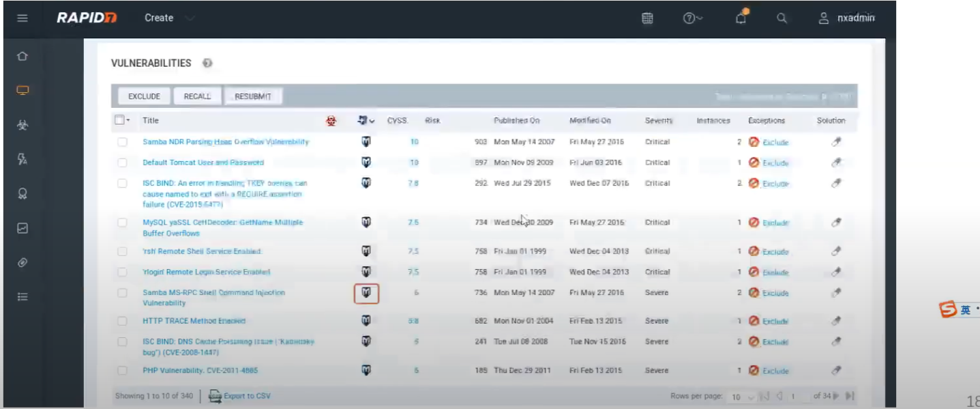The height and width of the screenshot is (409, 980).
Task: Open dropdown arrow beside select-all checkbox
Action: point(128,121)
